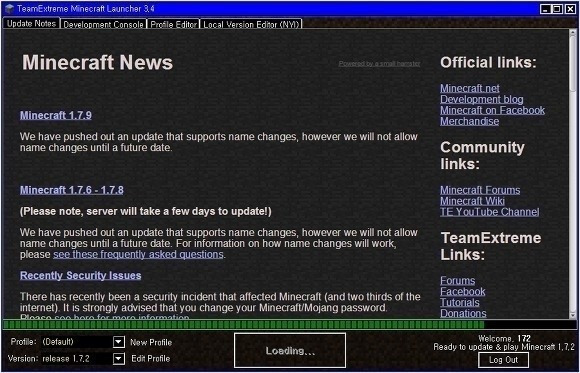Visit the Minecraft Wiki link
580x373 pixels.
pos(472,201)
